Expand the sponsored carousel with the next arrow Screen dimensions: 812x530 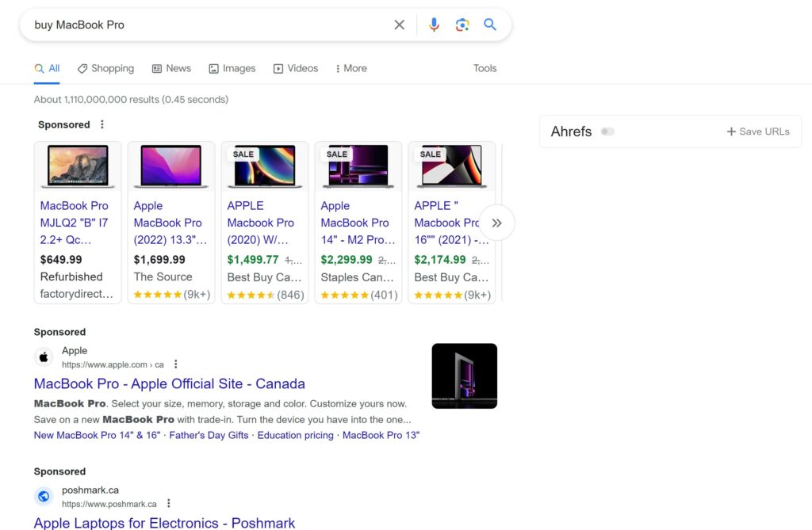pos(496,223)
